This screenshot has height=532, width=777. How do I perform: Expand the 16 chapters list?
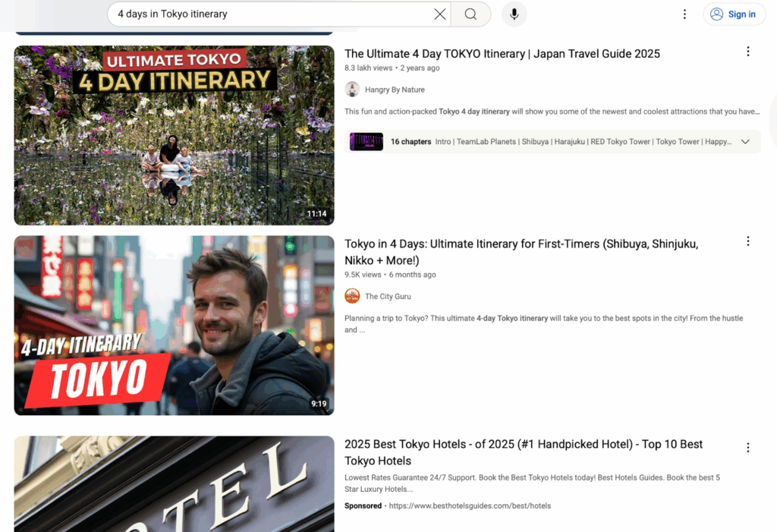[x=744, y=142]
